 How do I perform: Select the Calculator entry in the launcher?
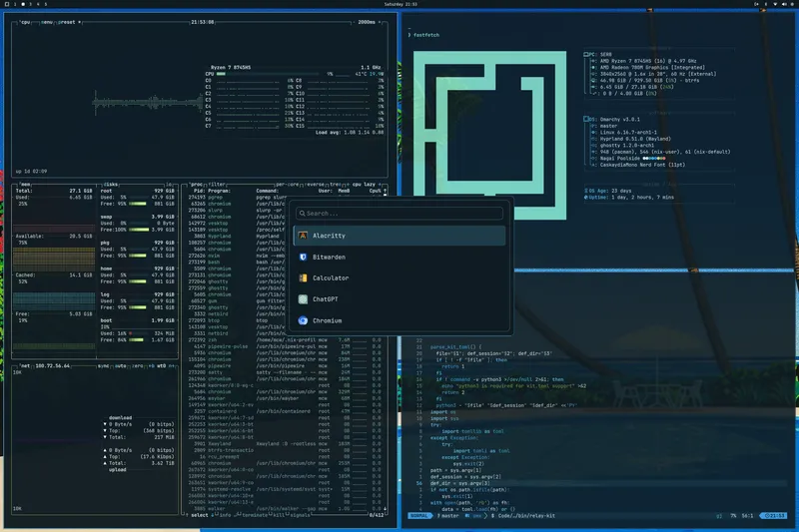(399, 277)
